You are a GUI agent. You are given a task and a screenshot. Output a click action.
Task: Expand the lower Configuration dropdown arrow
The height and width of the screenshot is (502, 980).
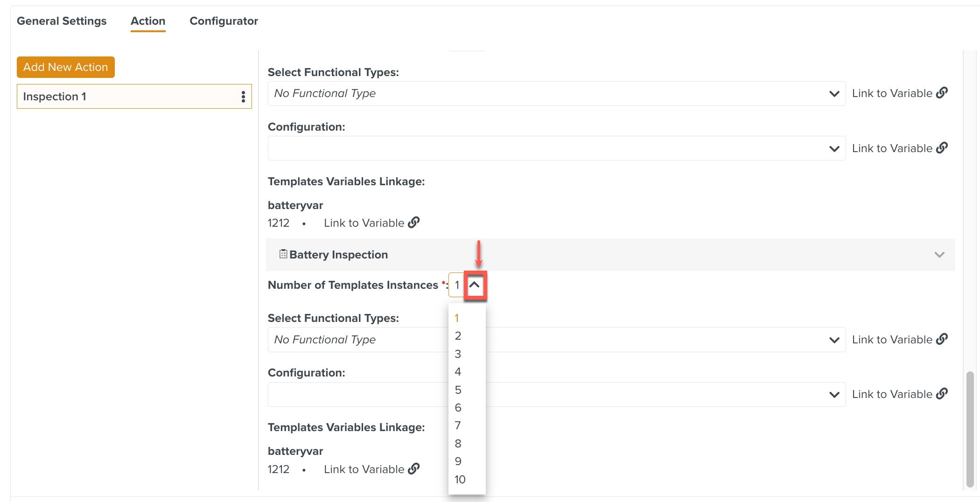pyautogui.click(x=834, y=395)
